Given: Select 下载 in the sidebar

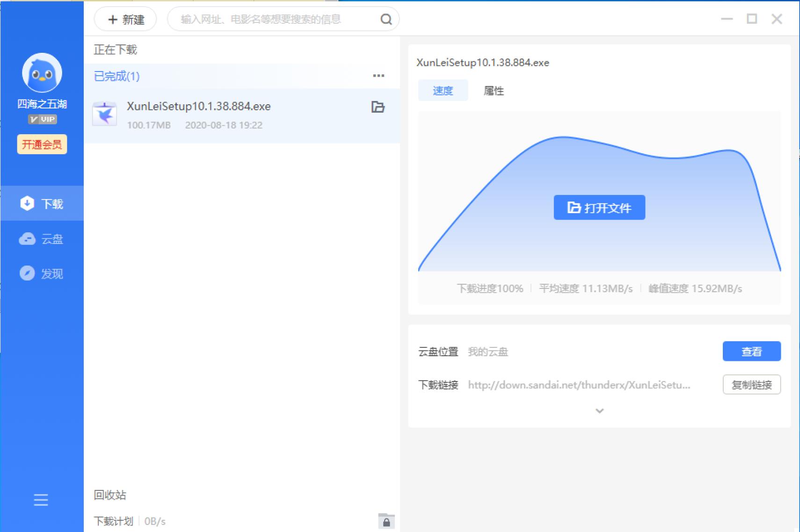Looking at the screenshot, I should coord(42,203).
